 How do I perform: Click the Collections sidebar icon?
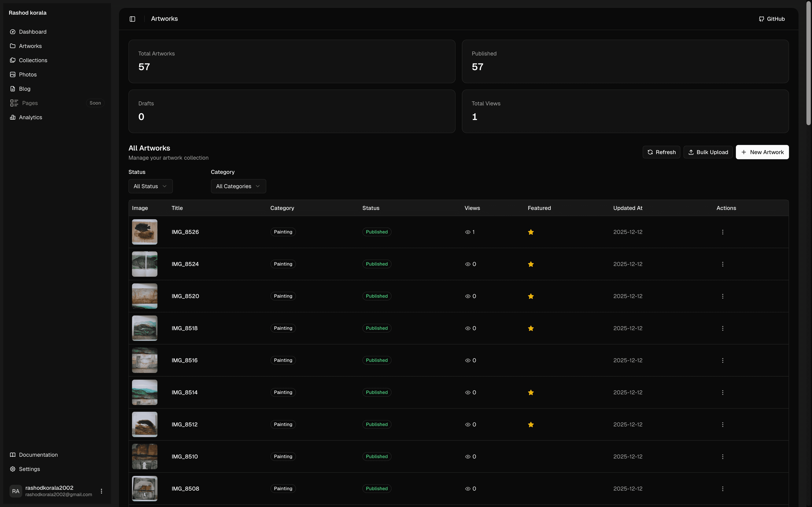(13, 60)
